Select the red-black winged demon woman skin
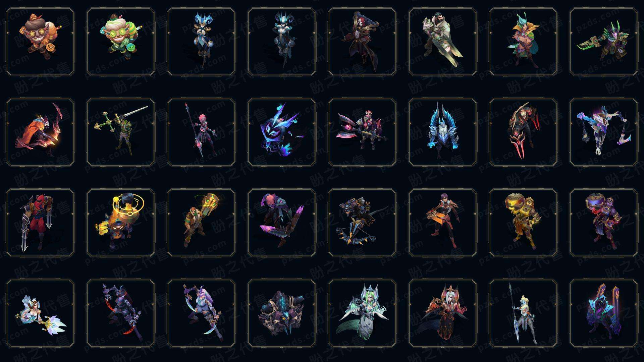Image resolution: width=644 pixels, height=362 pixels. click(443, 313)
